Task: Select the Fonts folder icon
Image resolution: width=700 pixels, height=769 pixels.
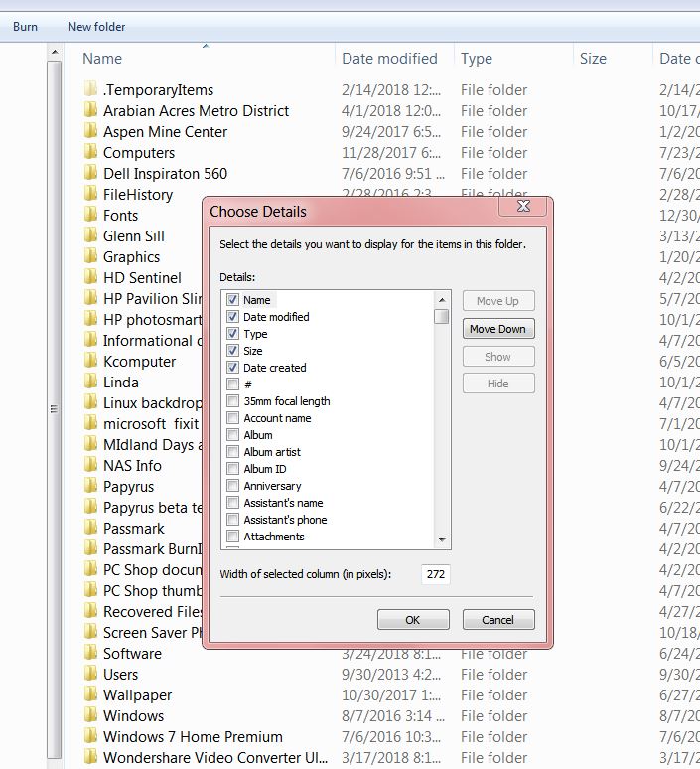Action: coord(90,215)
